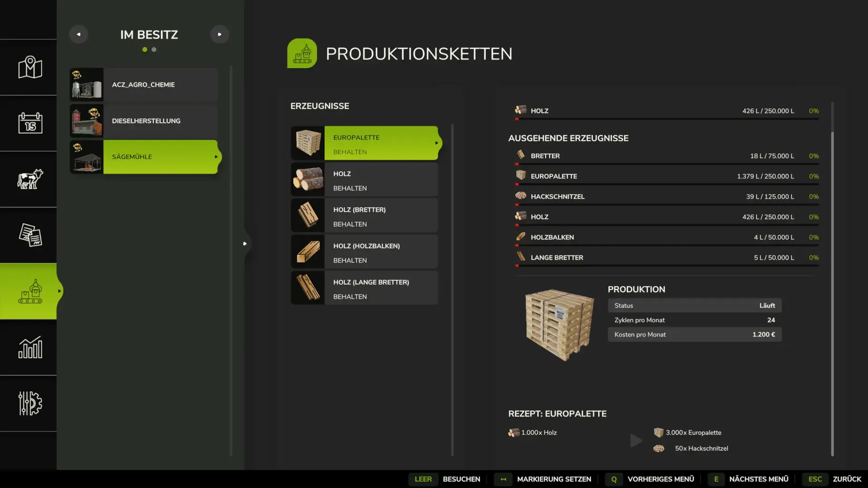Select ACZ_AGRO_CHEMIE production entry
The height and width of the screenshot is (488, 868).
click(143, 85)
